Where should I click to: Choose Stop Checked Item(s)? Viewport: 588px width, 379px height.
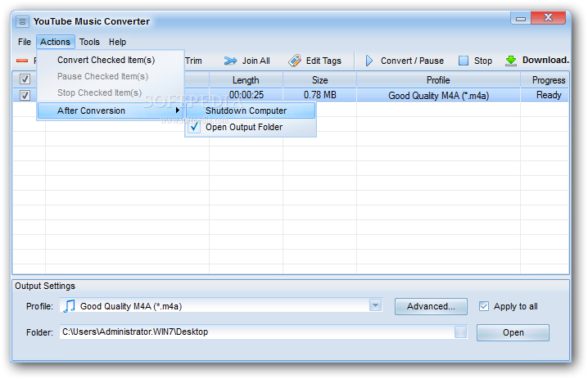coord(111,92)
